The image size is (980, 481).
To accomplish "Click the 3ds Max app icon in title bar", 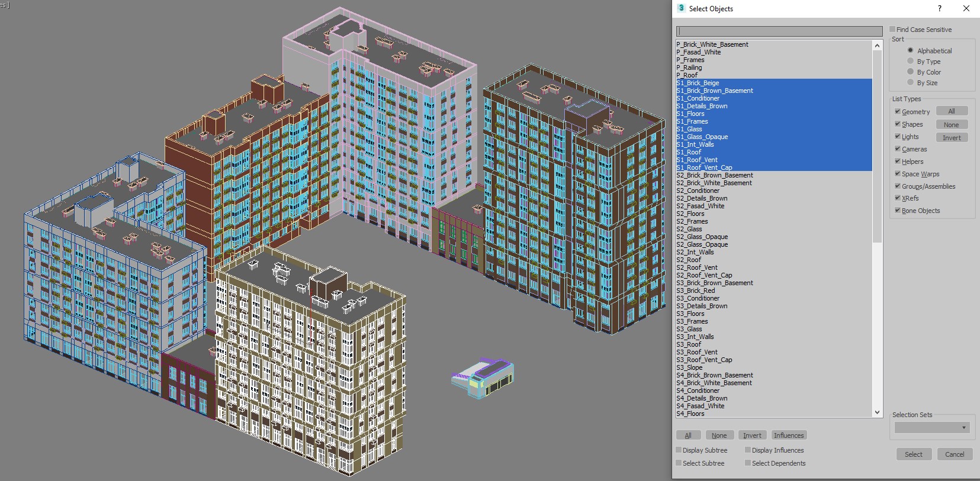I will [x=681, y=8].
